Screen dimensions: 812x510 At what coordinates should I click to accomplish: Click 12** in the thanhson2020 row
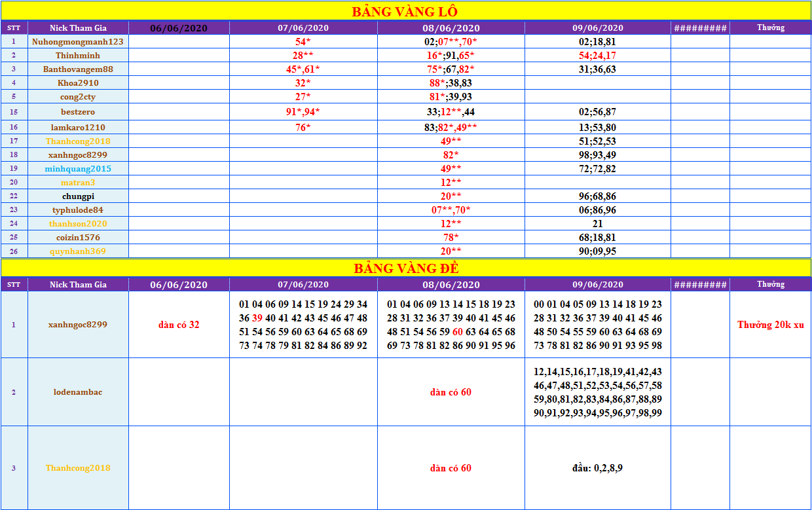point(451,223)
